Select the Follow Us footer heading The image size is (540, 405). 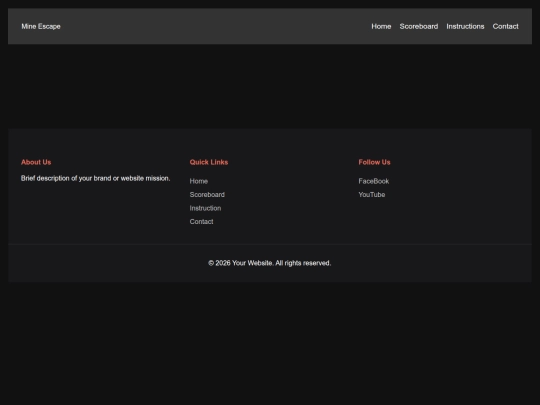click(374, 162)
